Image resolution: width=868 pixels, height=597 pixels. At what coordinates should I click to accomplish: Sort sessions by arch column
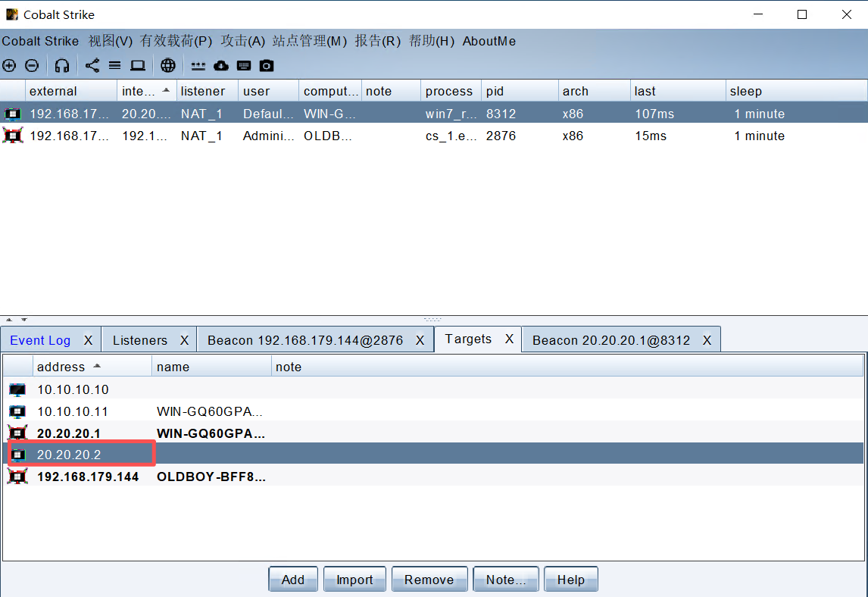594,91
